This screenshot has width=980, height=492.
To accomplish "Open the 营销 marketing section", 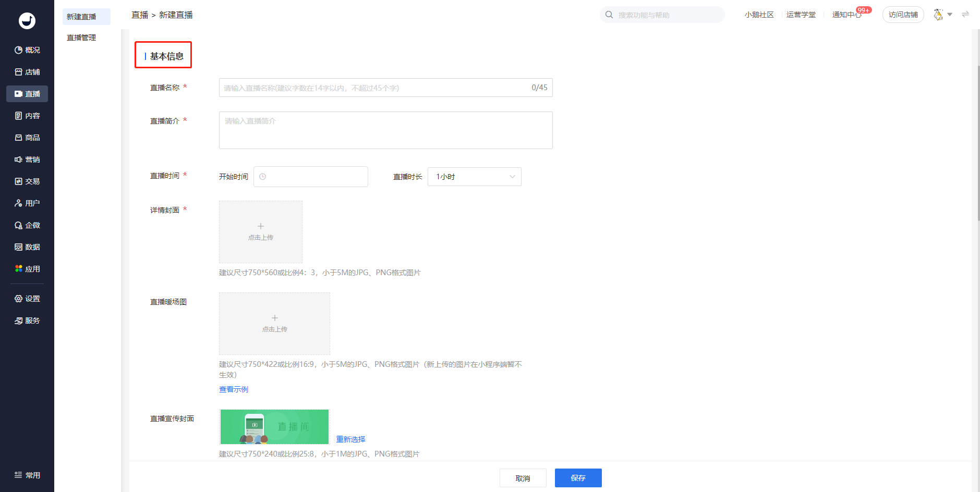I will coord(27,159).
